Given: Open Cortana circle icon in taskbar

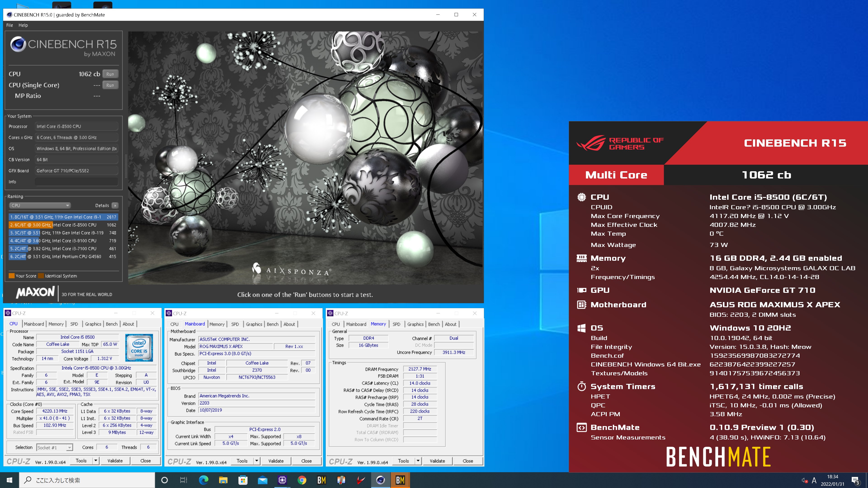Looking at the screenshot, I should [x=164, y=480].
